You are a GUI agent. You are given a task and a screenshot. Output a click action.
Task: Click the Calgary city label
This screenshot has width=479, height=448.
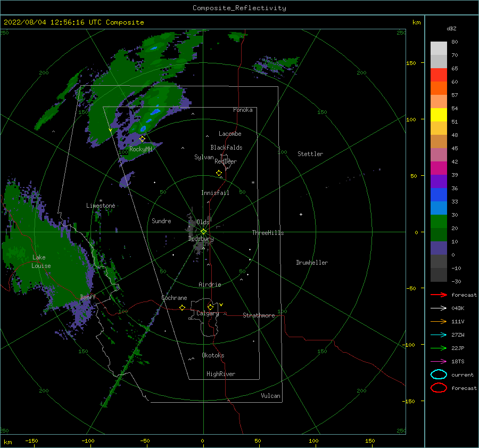click(x=208, y=313)
